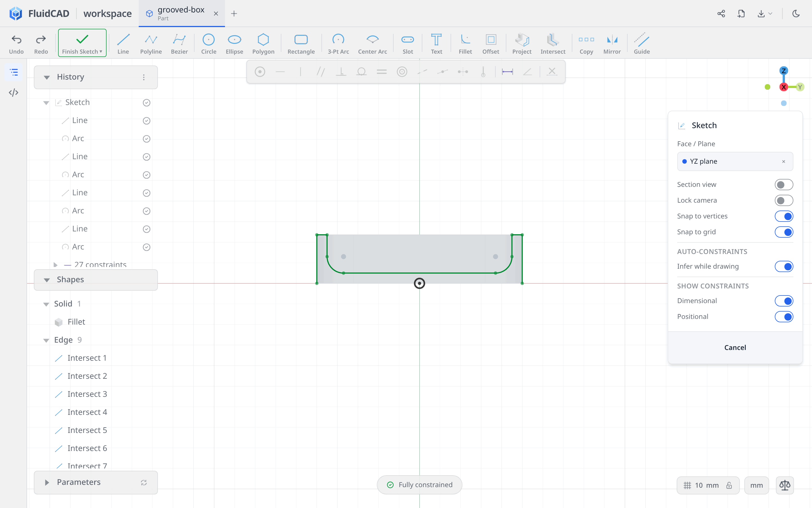
Task: Collapse the Sketch tree node
Action: (46, 102)
